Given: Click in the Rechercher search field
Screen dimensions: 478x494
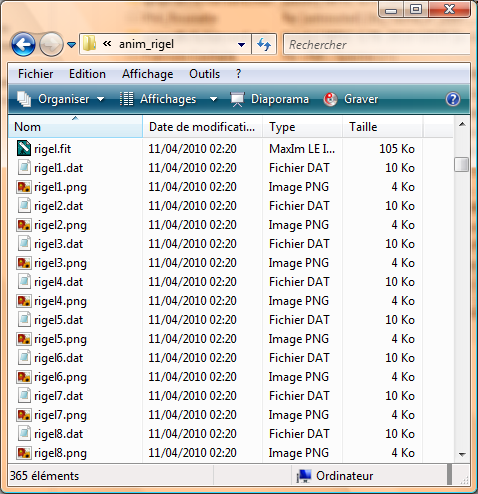Looking at the screenshot, I should [377, 44].
